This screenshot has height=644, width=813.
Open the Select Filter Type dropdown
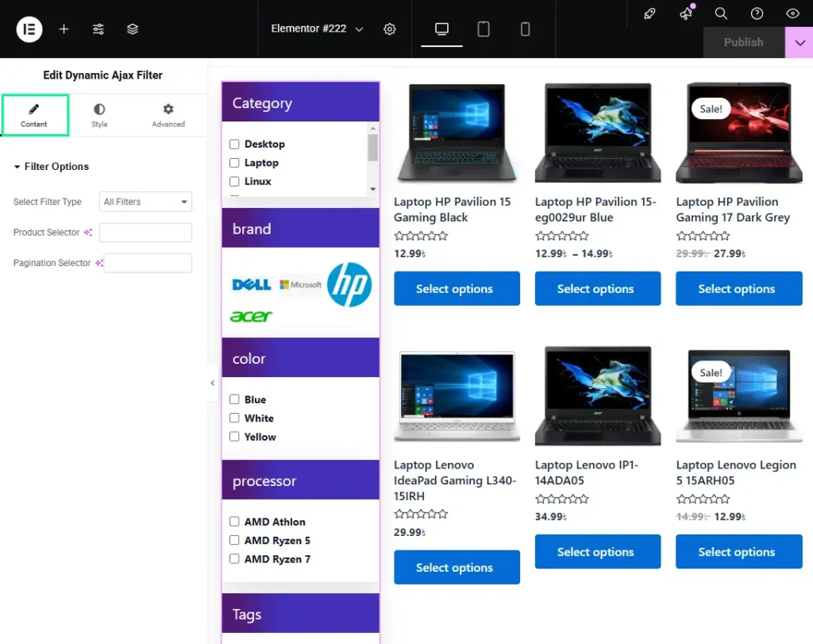coord(145,202)
